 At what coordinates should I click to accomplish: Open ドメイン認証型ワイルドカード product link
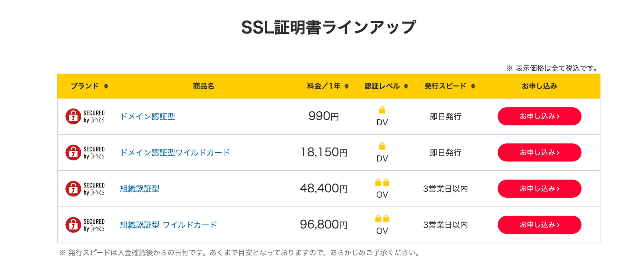point(175,153)
